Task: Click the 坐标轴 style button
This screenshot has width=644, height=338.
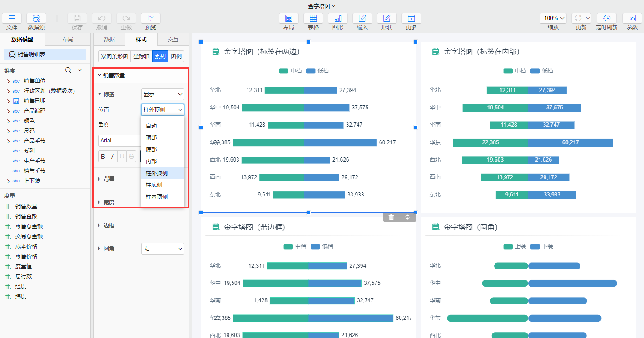Action: click(x=141, y=57)
